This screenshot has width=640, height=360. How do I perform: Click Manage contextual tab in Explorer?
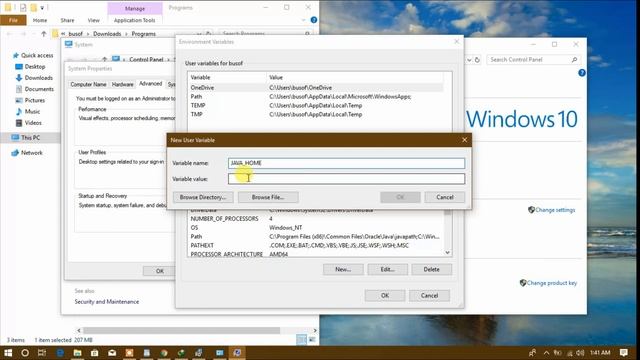point(135,8)
